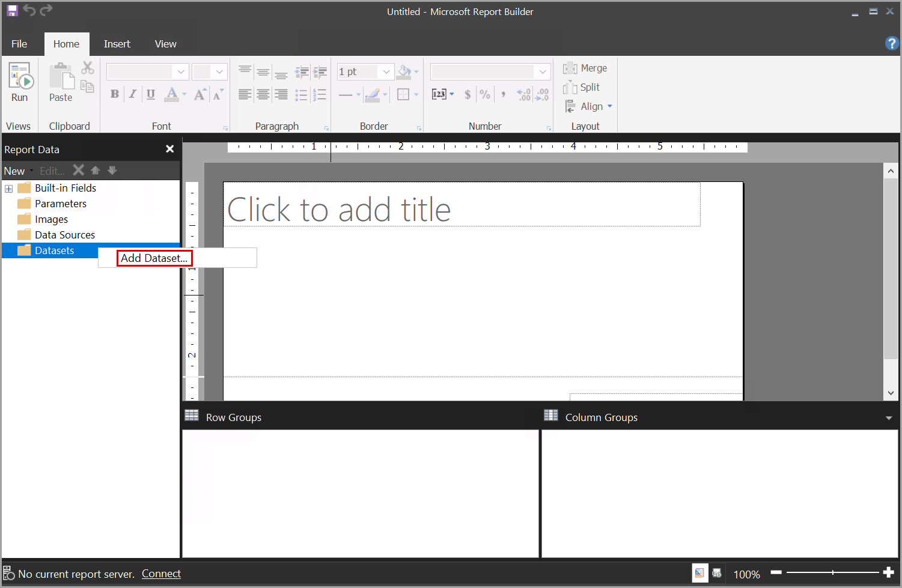
Task: Toggle Design view button in status bar
Action: tap(699, 573)
